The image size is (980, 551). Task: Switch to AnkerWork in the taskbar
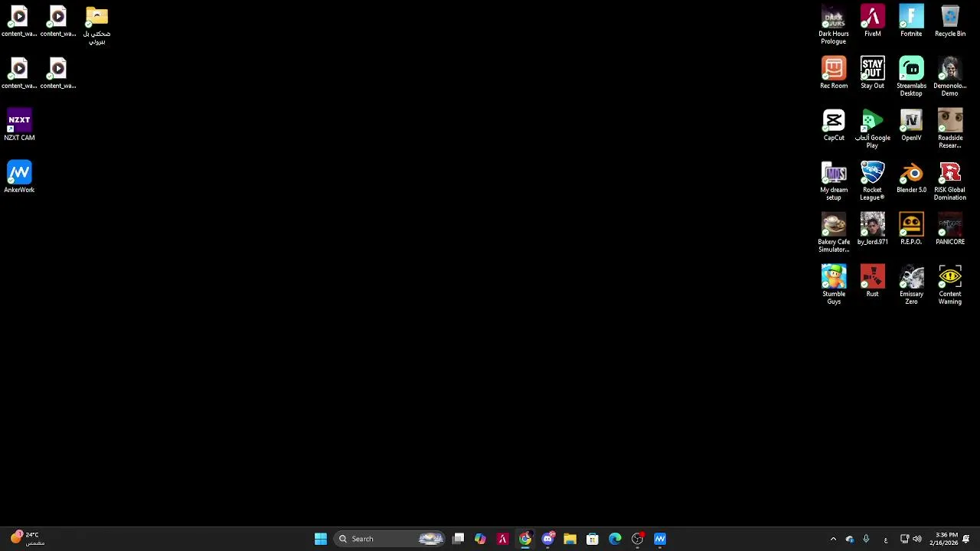coord(660,539)
